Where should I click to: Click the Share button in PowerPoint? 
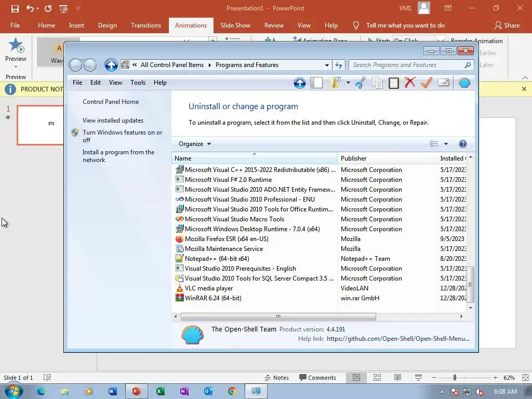pos(507,25)
